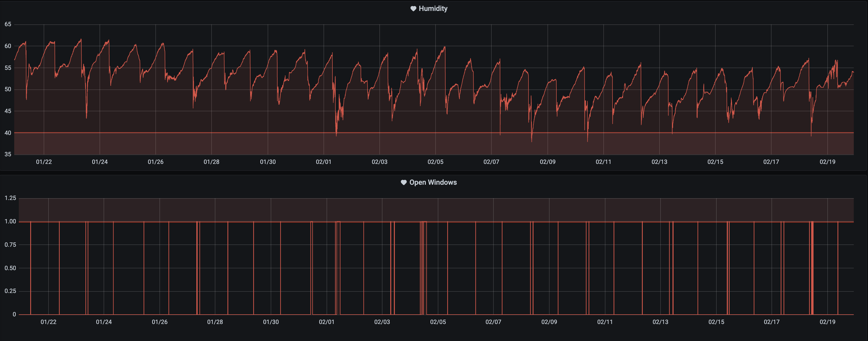Click the 50 label on Humidity y-axis

(x=8, y=89)
